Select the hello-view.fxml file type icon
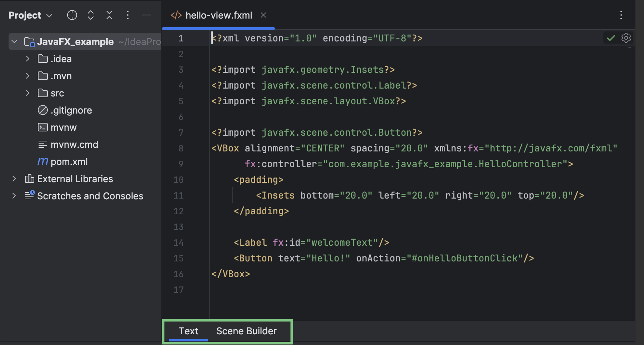This screenshot has height=345, width=644. click(176, 15)
